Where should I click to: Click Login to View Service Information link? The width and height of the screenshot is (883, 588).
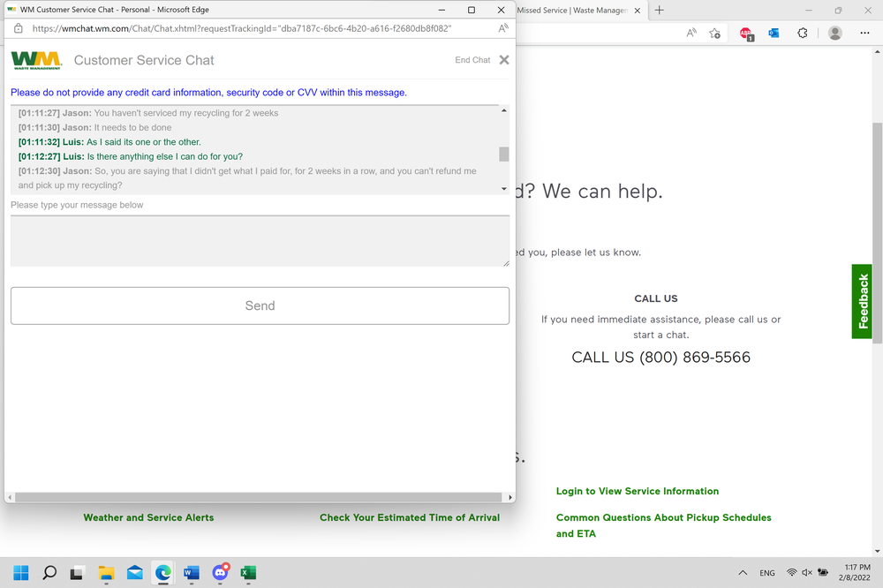click(x=638, y=491)
